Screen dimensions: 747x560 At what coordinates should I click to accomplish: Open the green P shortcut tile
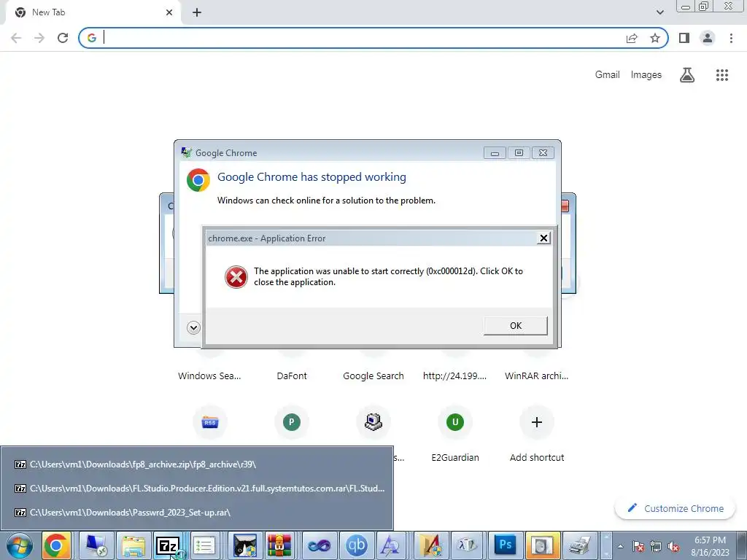click(x=292, y=422)
